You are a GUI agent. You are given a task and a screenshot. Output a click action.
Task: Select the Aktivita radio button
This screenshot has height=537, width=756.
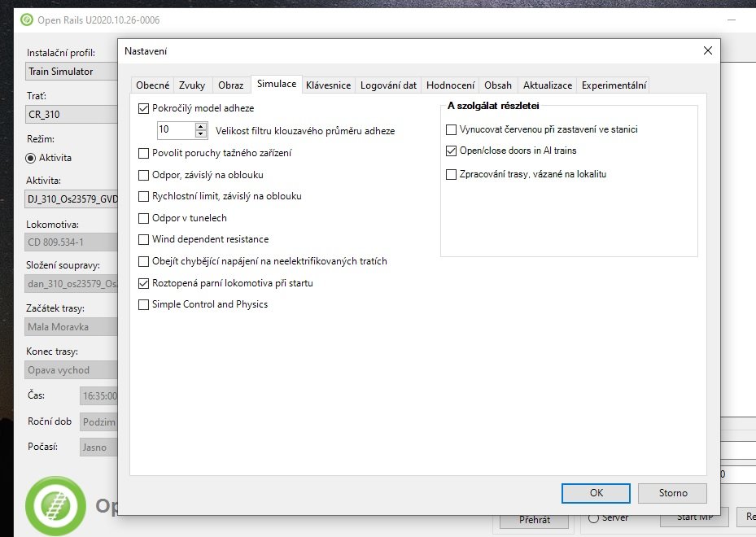click(x=32, y=158)
